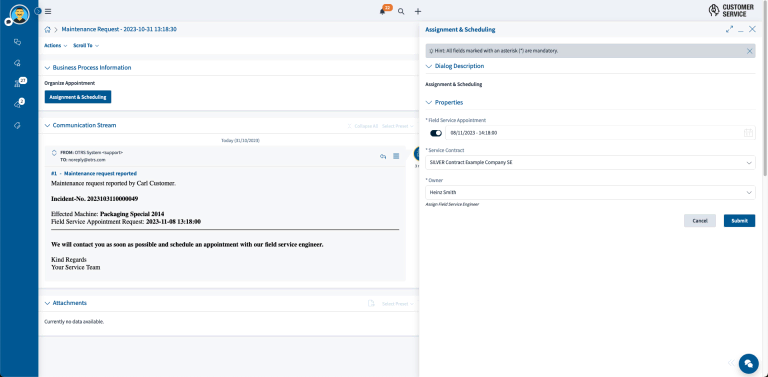Open article title '#1 - Maintenance request reported'
This screenshot has width=768, height=377.
point(94,173)
